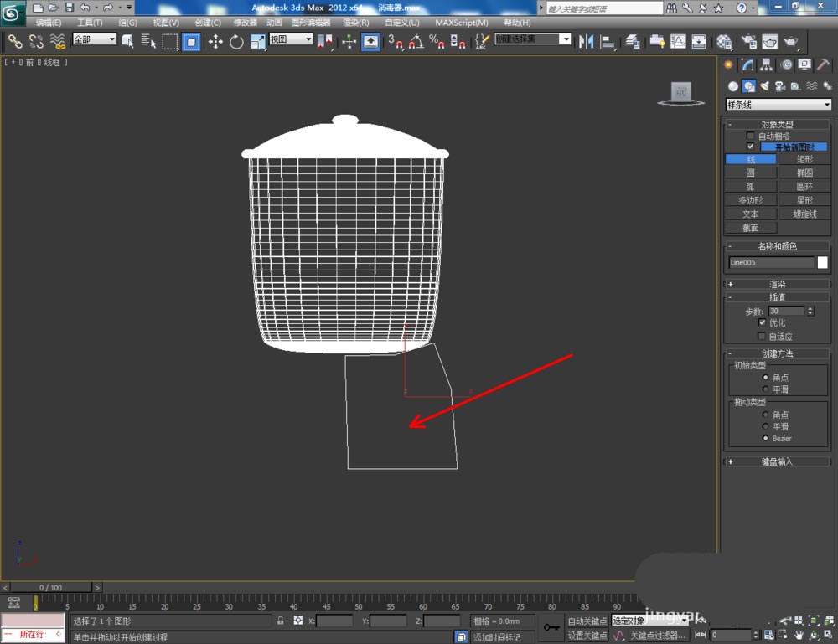Click the 螺旋线 shape button
Viewport: 838px width, 644px height.
pos(804,214)
